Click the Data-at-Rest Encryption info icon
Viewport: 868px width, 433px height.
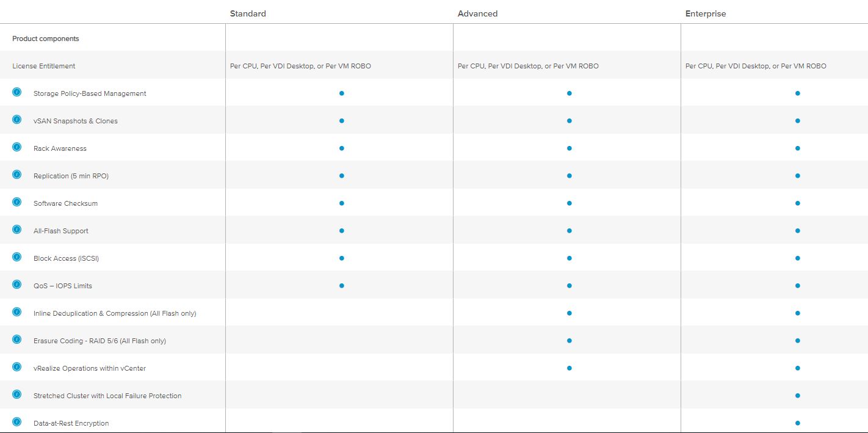pyautogui.click(x=16, y=421)
